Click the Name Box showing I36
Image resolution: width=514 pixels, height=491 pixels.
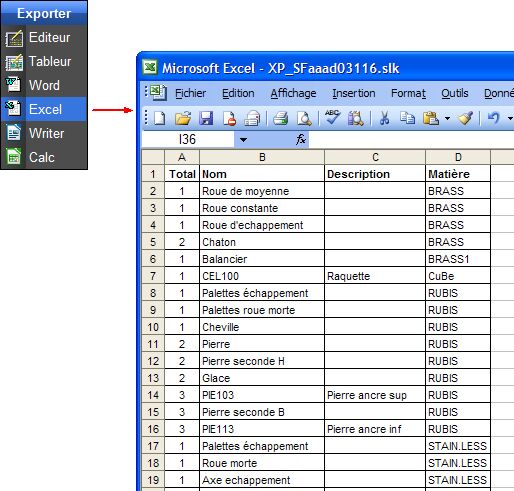click(188, 139)
